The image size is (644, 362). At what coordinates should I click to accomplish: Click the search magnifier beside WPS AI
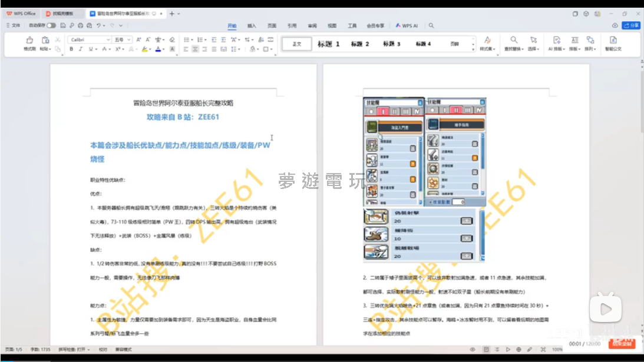(431, 25)
